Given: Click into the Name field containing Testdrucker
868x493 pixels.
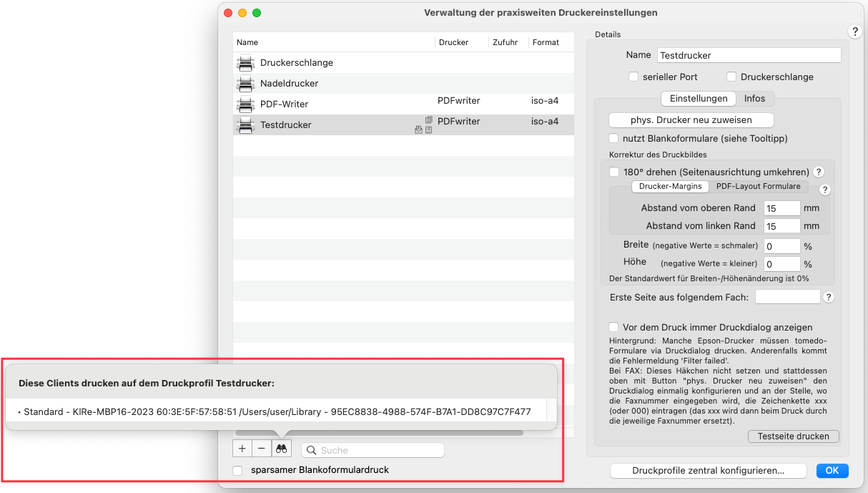Looking at the screenshot, I should 749,55.
